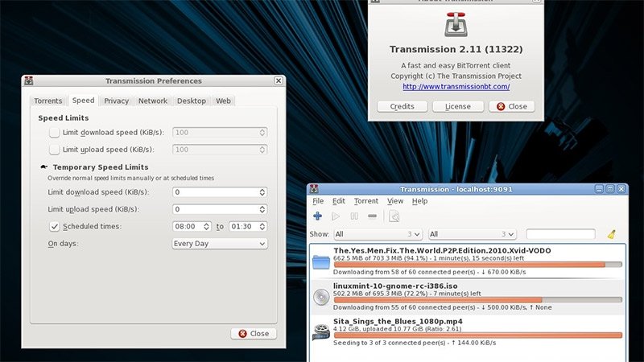
Task: Enable the Limit download speed checkbox
Action: tap(54, 133)
